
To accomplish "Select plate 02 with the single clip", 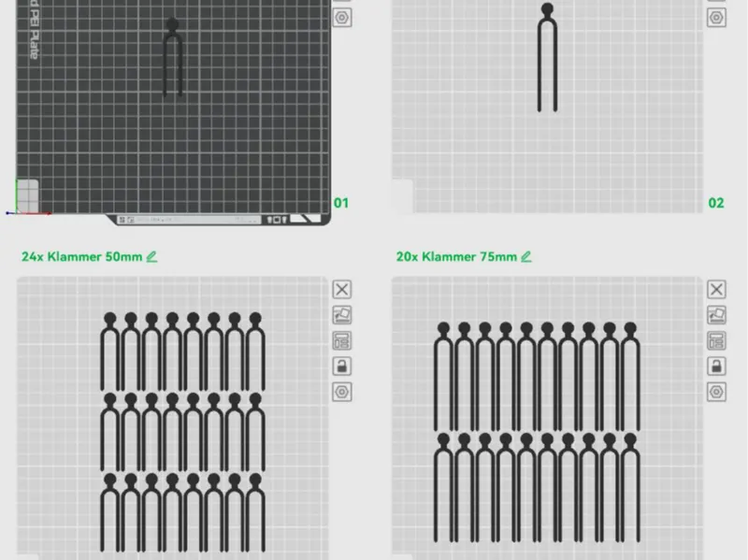I will tap(547, 107).
